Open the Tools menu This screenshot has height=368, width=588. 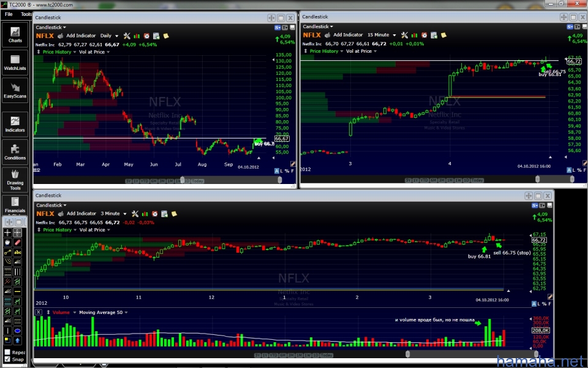(x=26, y=14)
